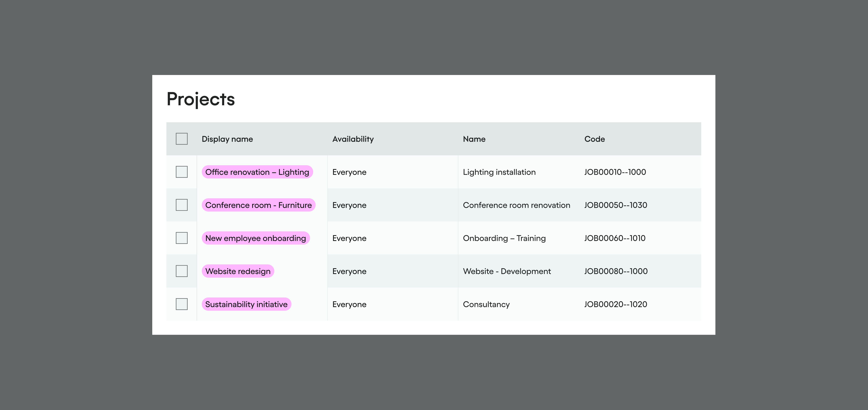Check the box for Office renovation – Lighting

pyautogui.click(x=182, y=172)
